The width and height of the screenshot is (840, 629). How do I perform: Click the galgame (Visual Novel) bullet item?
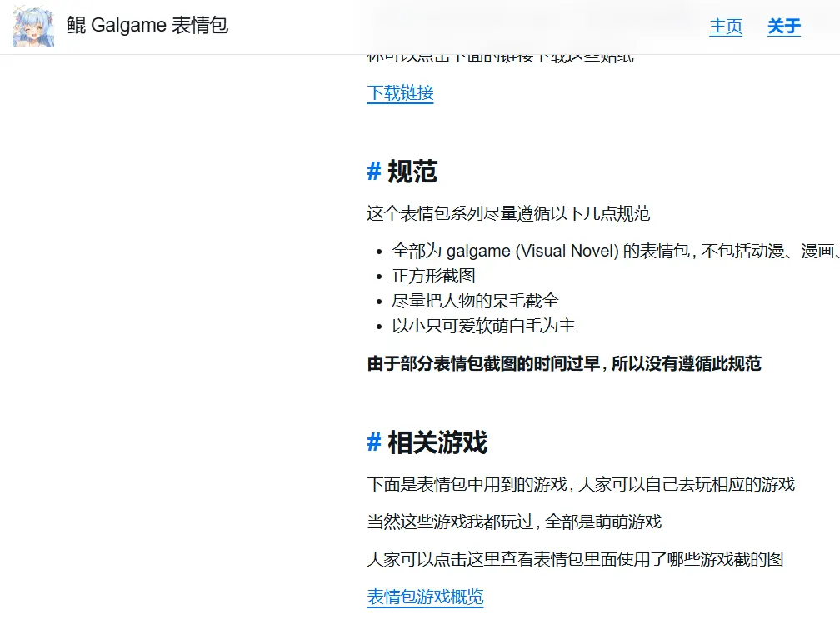pyautogui.click(x=616, y=251)
